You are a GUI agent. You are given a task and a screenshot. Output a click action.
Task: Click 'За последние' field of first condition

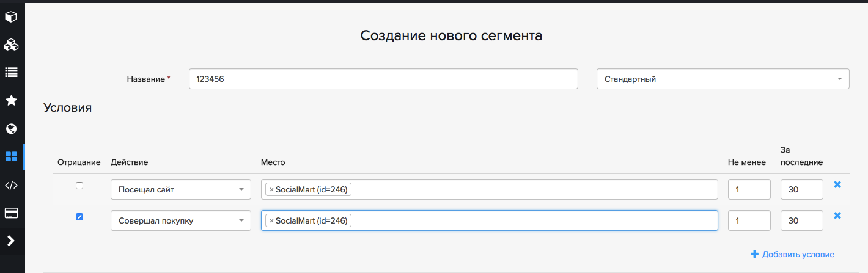click(x=801, y=189)
